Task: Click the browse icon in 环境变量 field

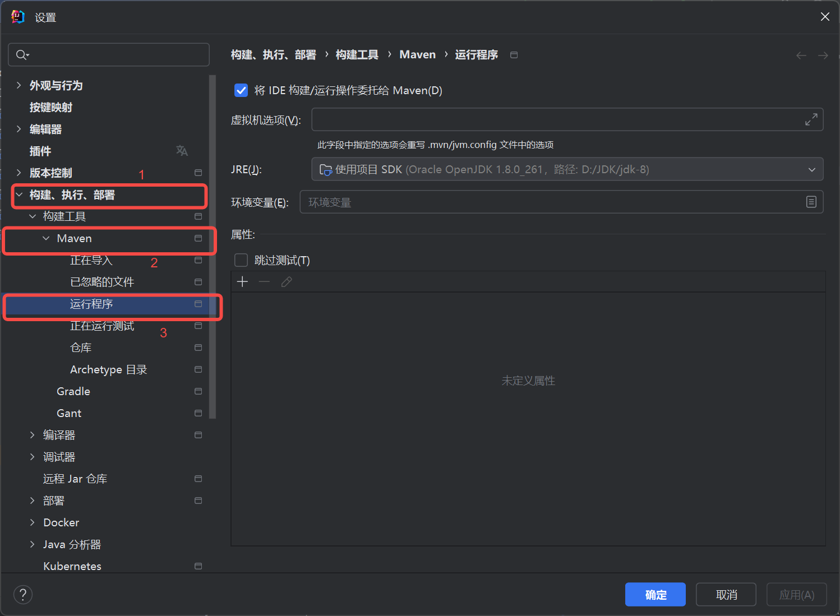Action: (811, 202)
